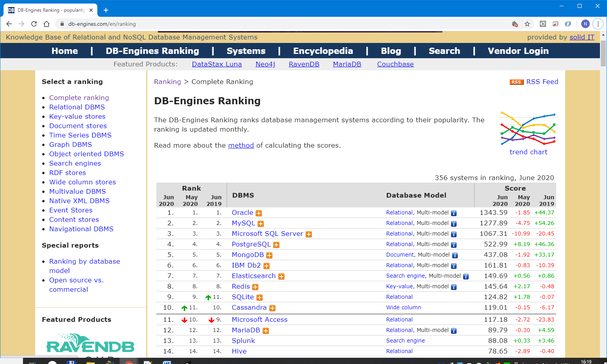The height and width of the screenshot is (364, 607).
Task: Open DataStax Luna featured product link
Action: (217, 64)
